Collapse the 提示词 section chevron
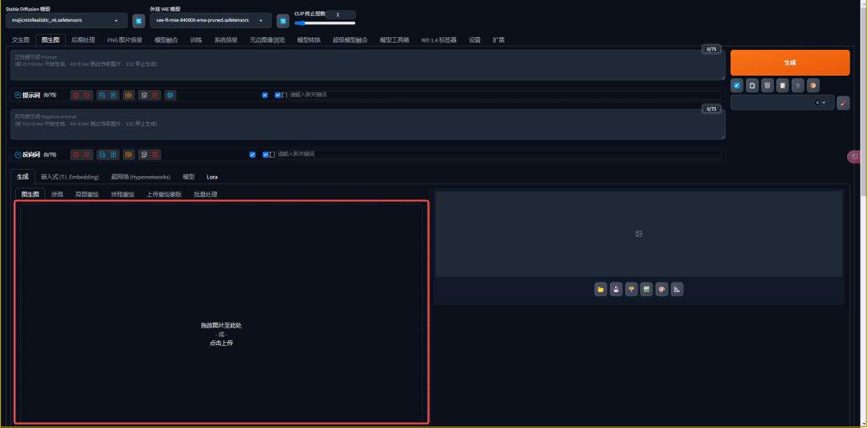This screenshot has height=428, width=868. click(18, 96)
